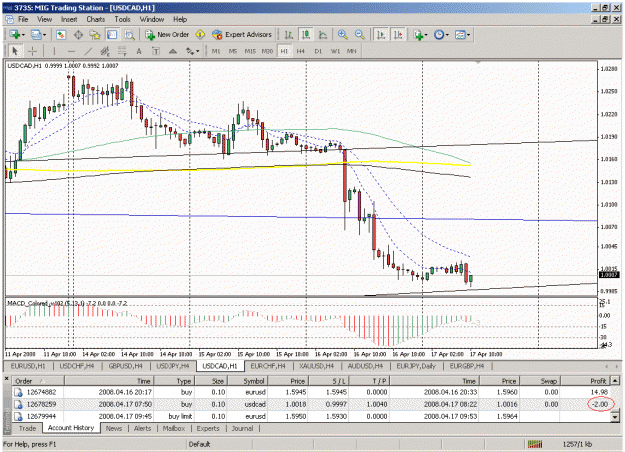Image resolution: width=625 pixels, height=452 pixels.
Task: Toggle the Terminal window button
Action: click(x=112, y=35)
